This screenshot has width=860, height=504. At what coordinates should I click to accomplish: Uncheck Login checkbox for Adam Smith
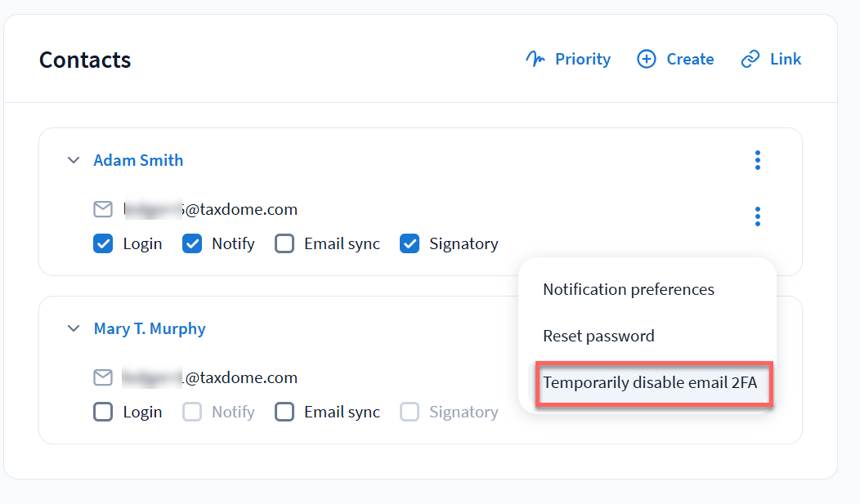click(103, 243)
